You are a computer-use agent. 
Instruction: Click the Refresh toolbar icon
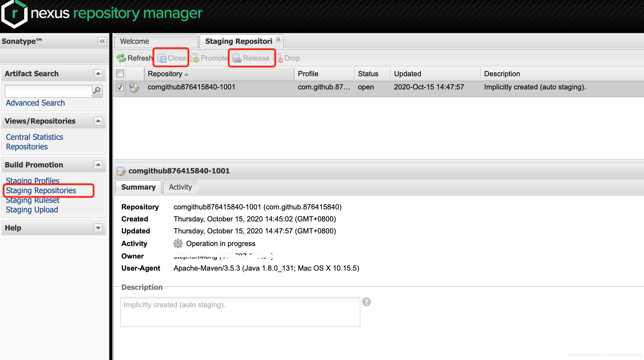pos(122,58)
